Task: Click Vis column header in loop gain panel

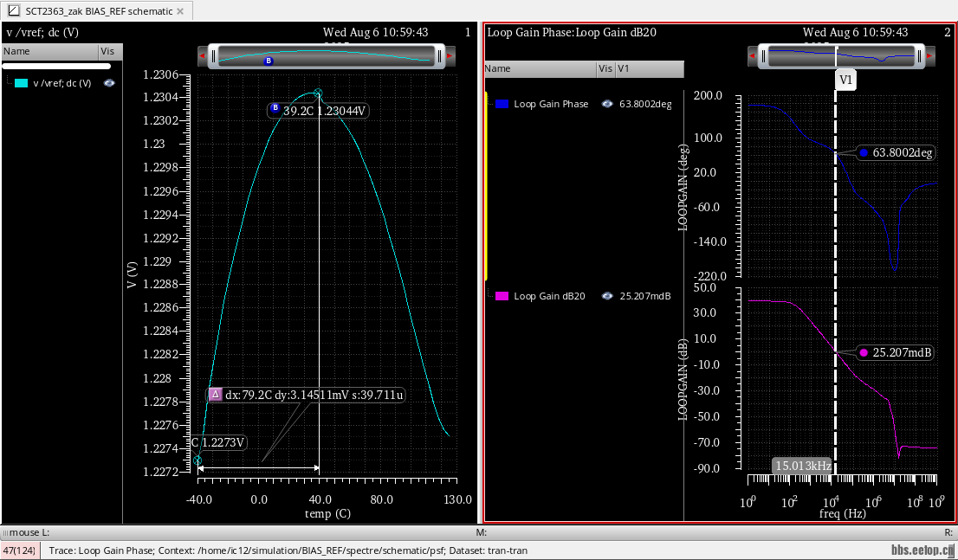Action: pyautogui.click(x=605, y=68)
